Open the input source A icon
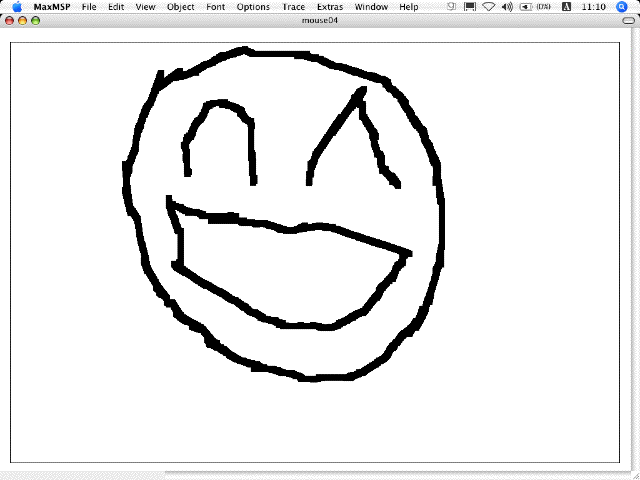 point(567,7)
